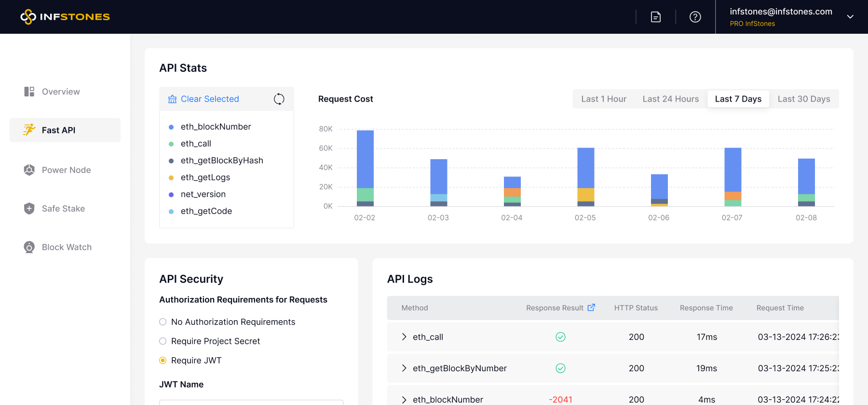Select the Last 7 Days tab

[x=738, y=99]
